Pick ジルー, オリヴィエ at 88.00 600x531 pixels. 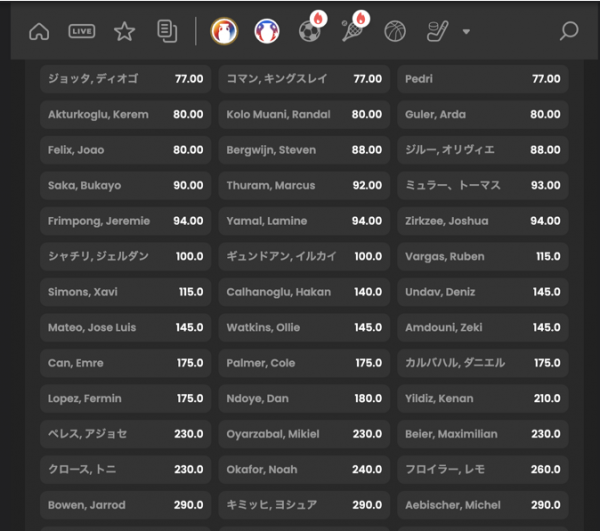483,150
